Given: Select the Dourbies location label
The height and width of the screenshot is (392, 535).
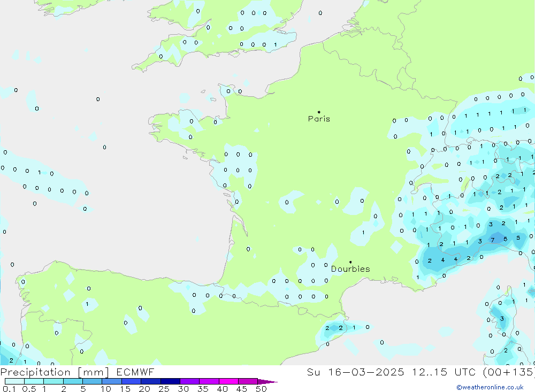Looking at the screenshot, I should pyautogui.click(x=350, y=269).
